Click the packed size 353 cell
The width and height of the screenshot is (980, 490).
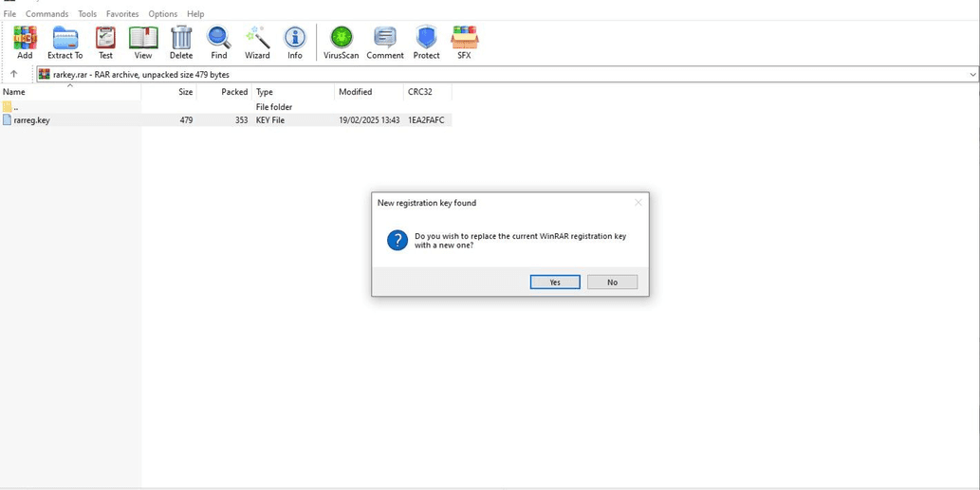point(242,120)
